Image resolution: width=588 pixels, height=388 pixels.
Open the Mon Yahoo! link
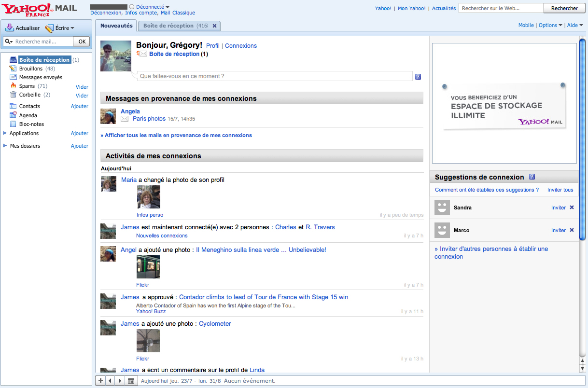(412, 8)
